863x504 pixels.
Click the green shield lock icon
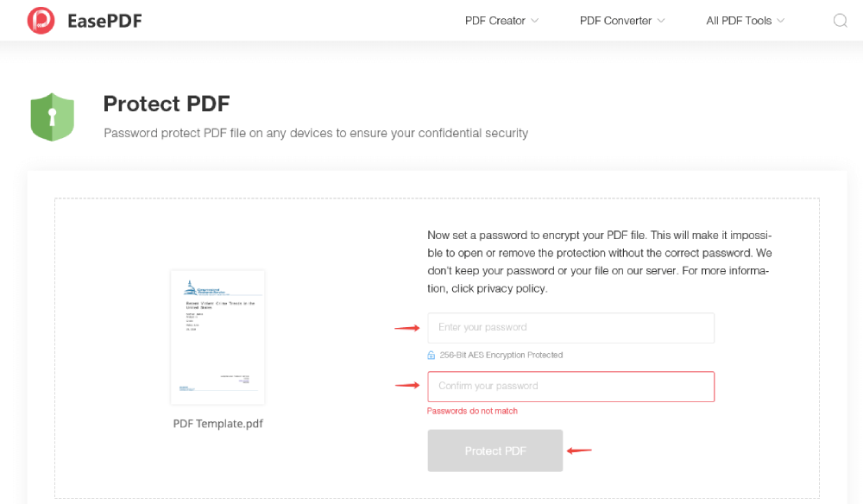tap(53, 117)
